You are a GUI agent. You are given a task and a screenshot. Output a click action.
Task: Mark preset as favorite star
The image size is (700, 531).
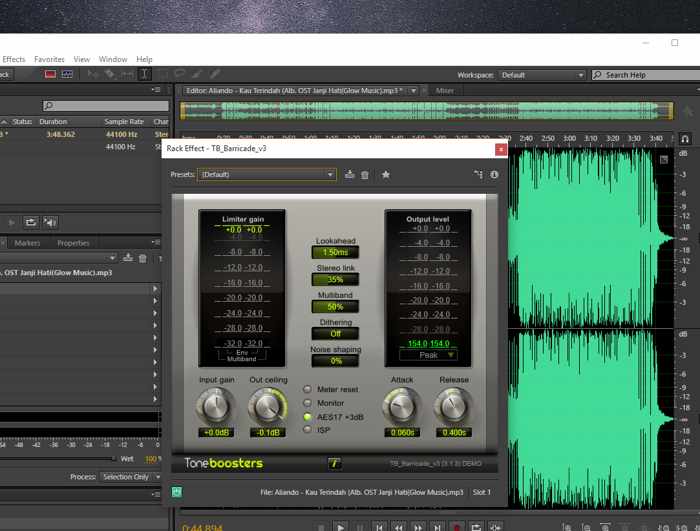tap(386, 175)
